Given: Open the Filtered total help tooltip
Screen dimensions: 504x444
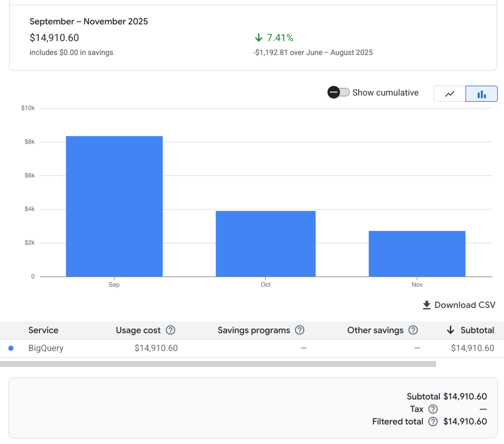Looking at the screenshot, I should click(433, 422).
